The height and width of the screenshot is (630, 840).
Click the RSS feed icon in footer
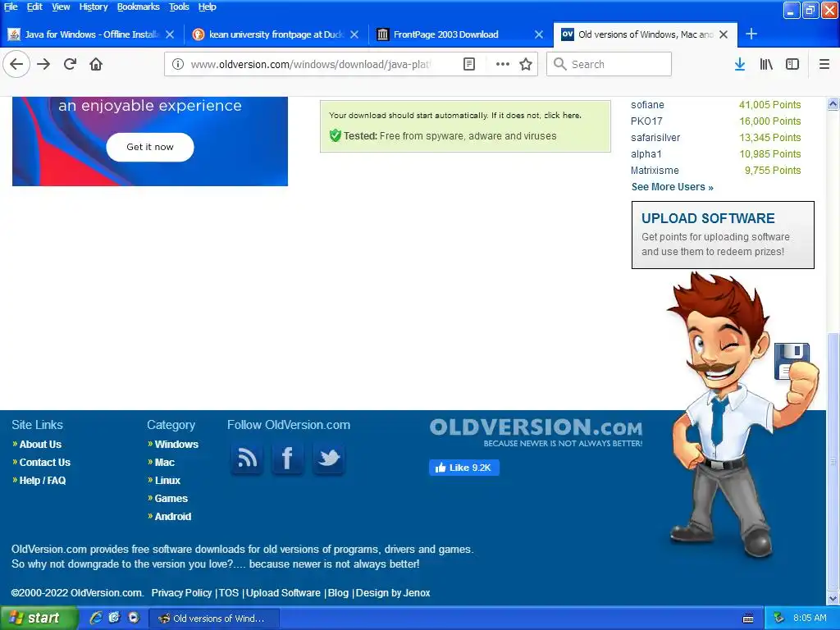(247, 459)
